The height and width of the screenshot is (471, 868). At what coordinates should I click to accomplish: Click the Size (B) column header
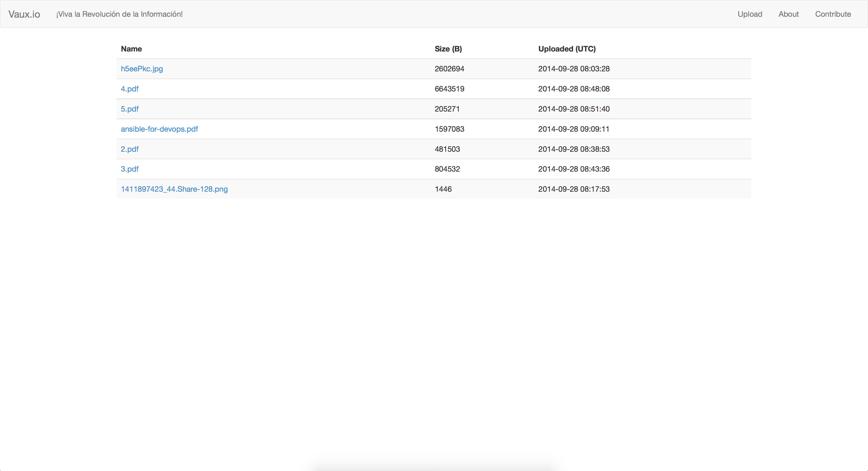[448, 49]
